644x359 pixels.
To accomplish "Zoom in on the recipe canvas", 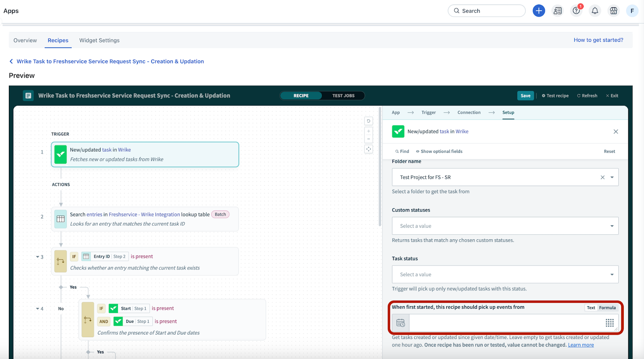I will pyautogui.click(x=368, y=131).
